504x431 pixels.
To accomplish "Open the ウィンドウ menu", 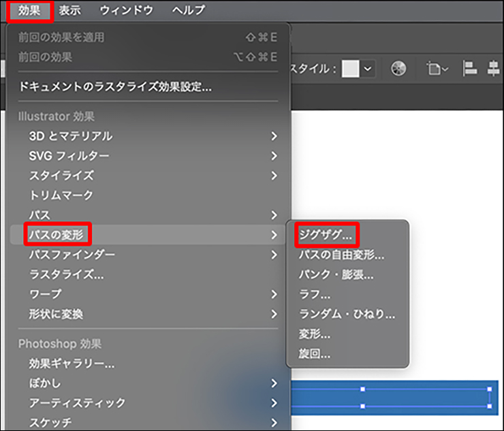I will pos(126,10).
